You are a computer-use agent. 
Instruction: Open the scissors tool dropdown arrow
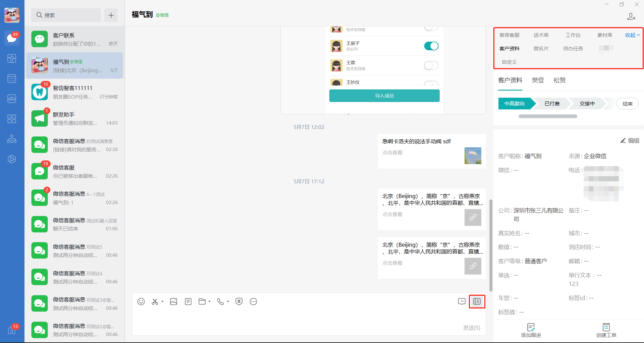pyautogui.click(x=163, y=301)
